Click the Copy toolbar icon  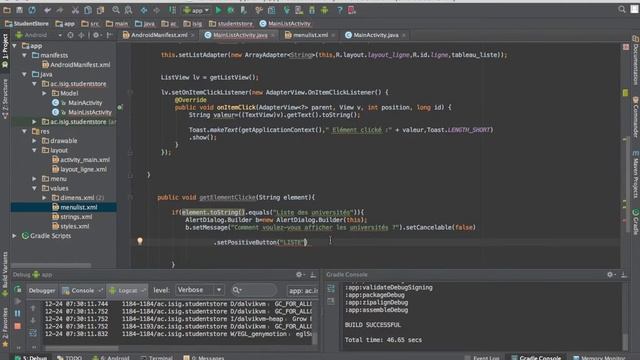(88, 10)
